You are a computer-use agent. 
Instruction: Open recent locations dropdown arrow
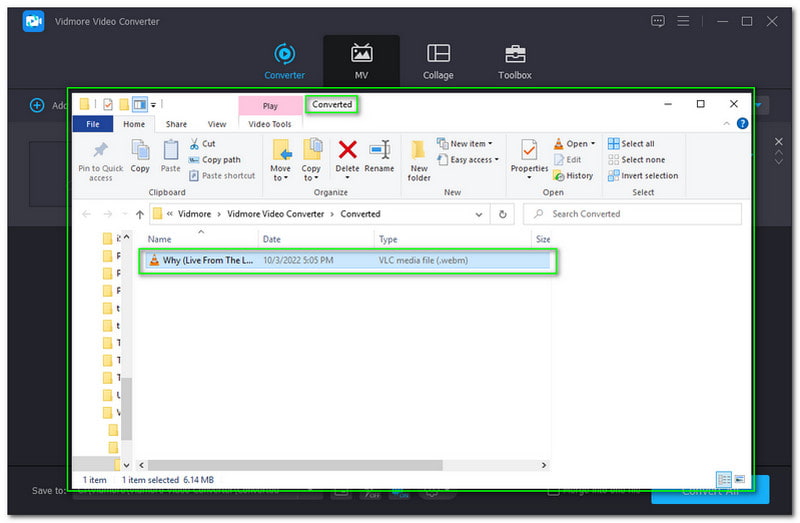125,214
